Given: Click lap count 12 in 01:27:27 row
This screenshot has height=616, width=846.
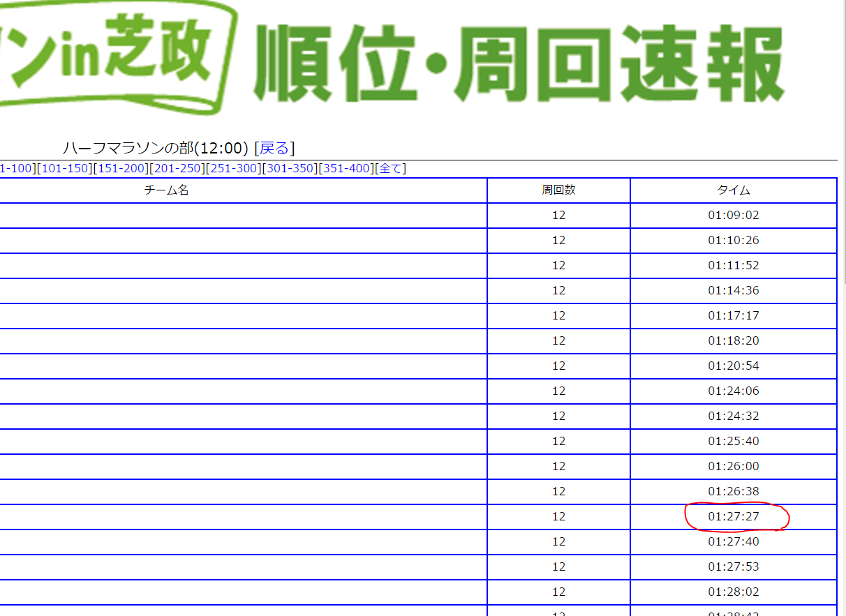Looking at the screenshot, I should (558, 517).
